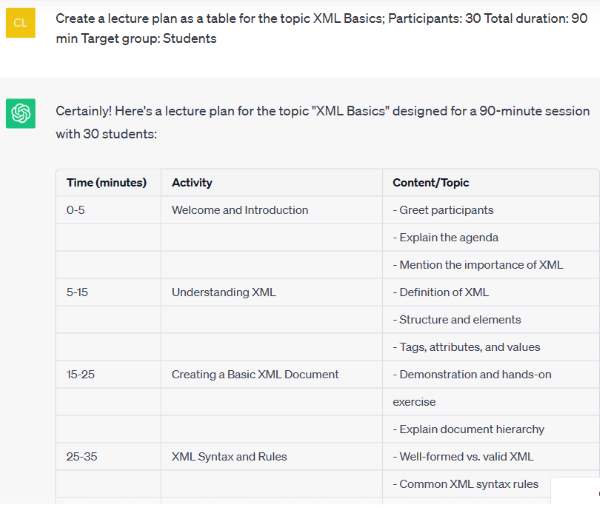This screenshot has width=600, height=508.
Task: Click the Activity column header
Action: pos(192,182)
